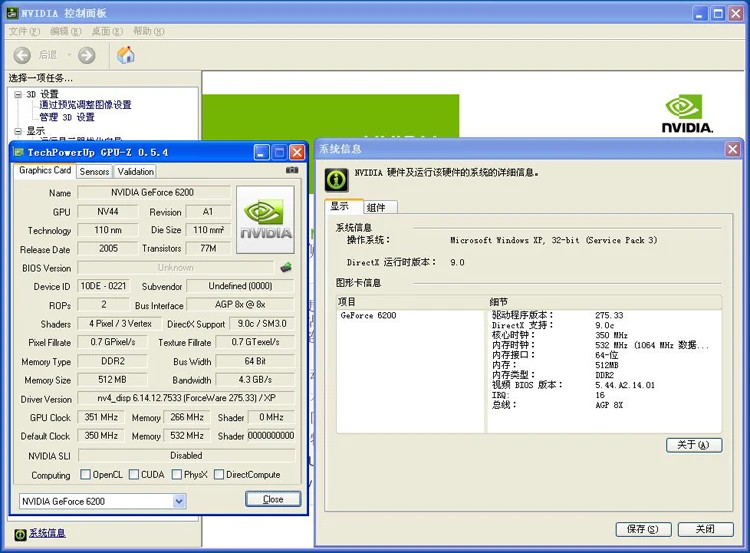This screenshot has height=553, width=750.
Task: Open the 桌面 menu
Action: point(107,32)
